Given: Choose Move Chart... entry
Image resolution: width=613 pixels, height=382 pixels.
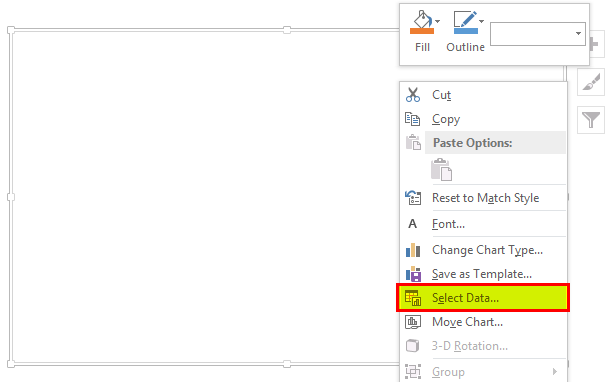Looking at the screenshot, I should coord(483,322).
